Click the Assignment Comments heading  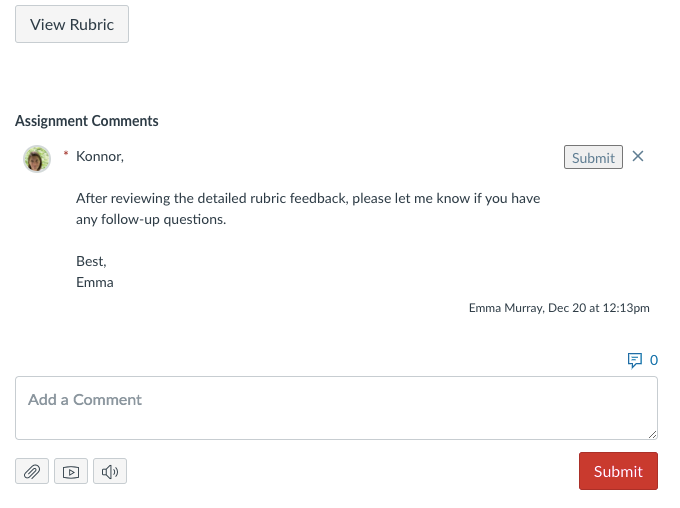click(87, 121)
